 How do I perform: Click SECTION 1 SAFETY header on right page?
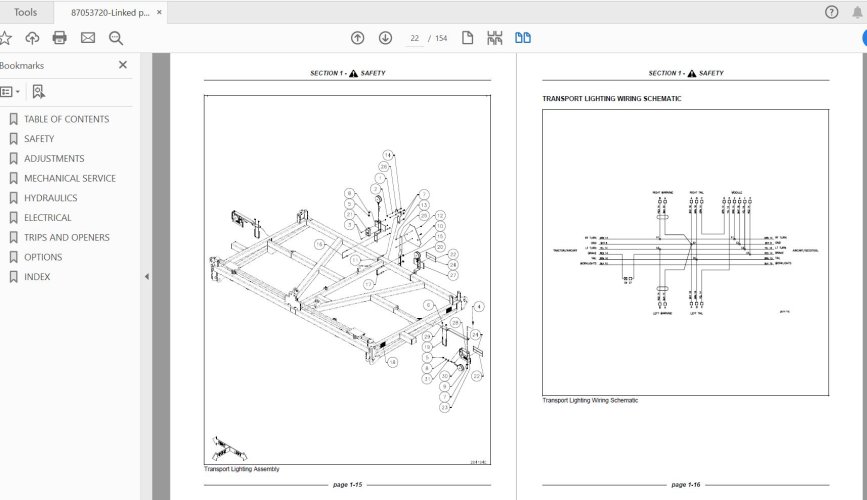pyautogui.click(x=686, y=73)
